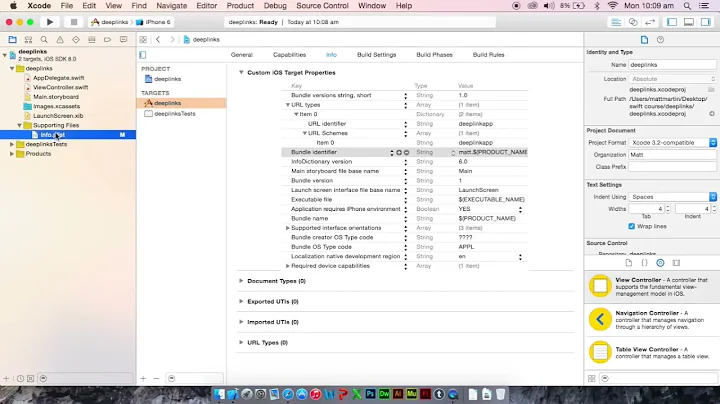720x404 pixels.
Task: Expand the Exported UTIs section
Action: pyautogui.click(x=241, y=301)
